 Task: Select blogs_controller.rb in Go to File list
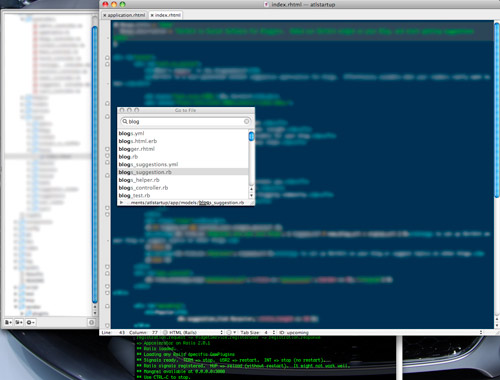click(x=183, y=188)
